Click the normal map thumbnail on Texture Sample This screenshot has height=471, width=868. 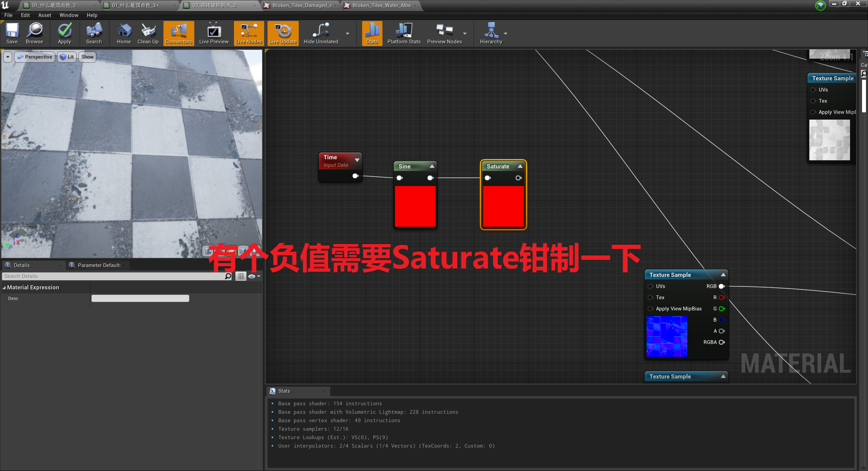tap(667, 336)
